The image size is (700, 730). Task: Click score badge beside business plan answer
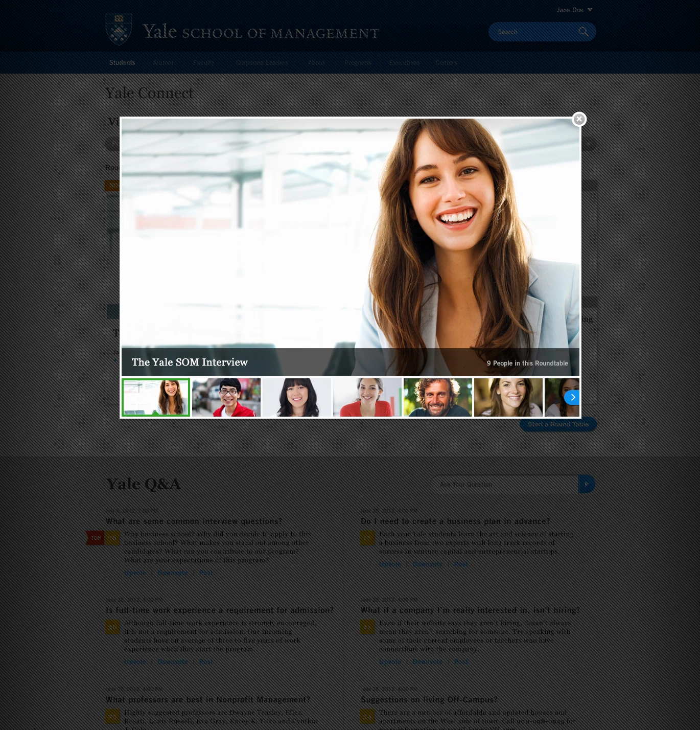pyautogui.click(x=368, y=538)
